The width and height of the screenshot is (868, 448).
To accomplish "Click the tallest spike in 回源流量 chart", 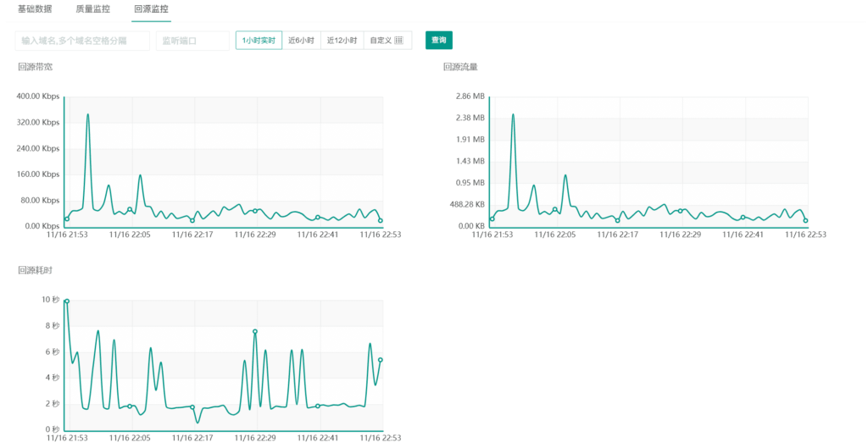I will (513, 115).
